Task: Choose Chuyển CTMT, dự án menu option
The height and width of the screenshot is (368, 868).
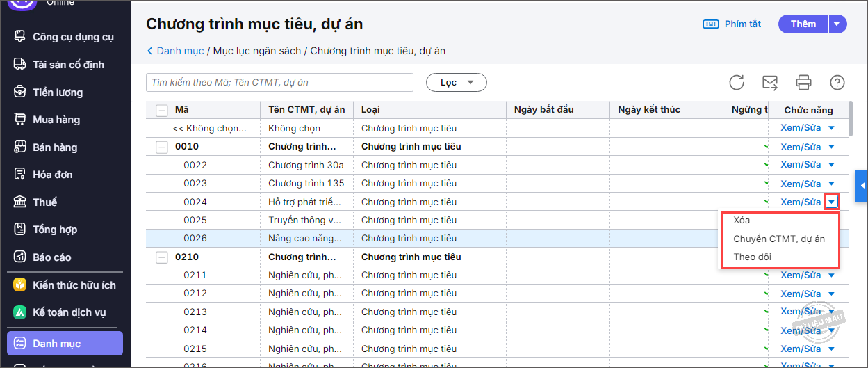Action: (779, 239)
